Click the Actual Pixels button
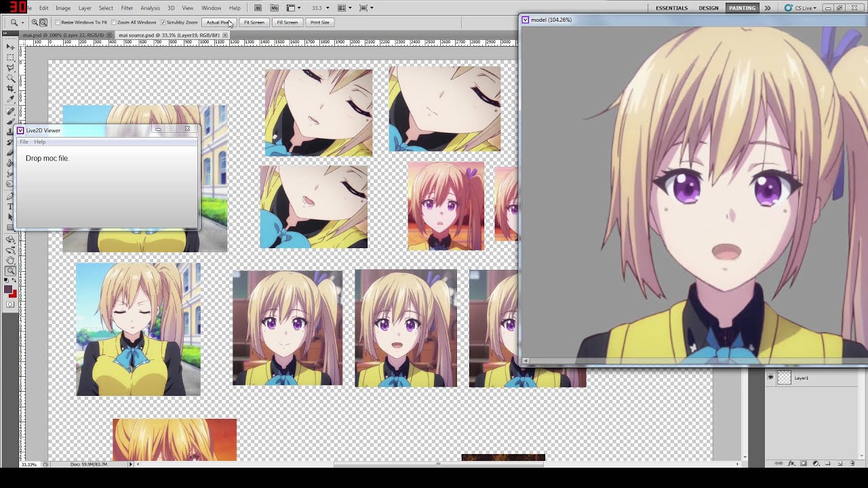This screenshot has height=488, width=868. pyautogui.click(x=218, y=22)
